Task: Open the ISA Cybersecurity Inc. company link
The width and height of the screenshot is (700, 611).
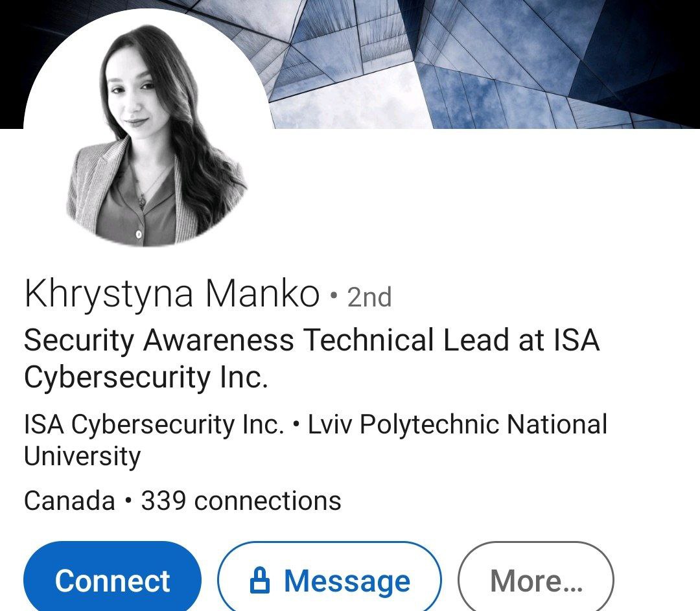Action: coord(154,424)
